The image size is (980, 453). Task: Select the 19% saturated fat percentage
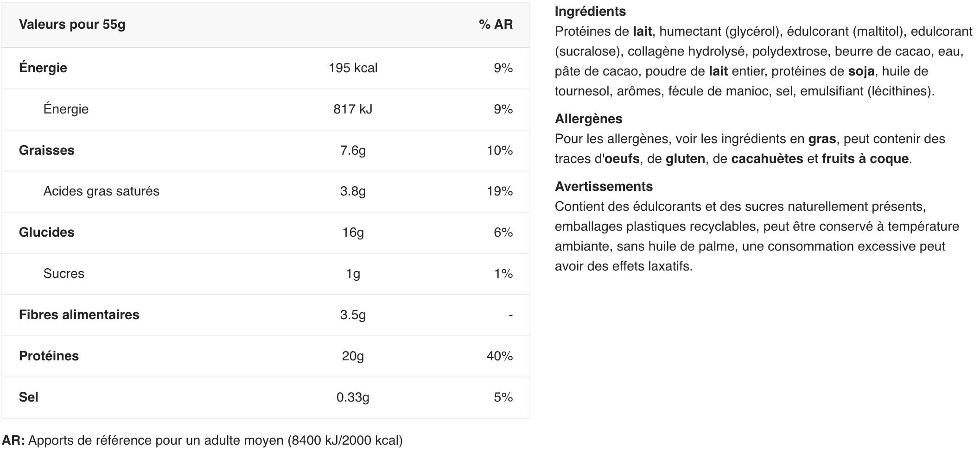coord(499,191)
